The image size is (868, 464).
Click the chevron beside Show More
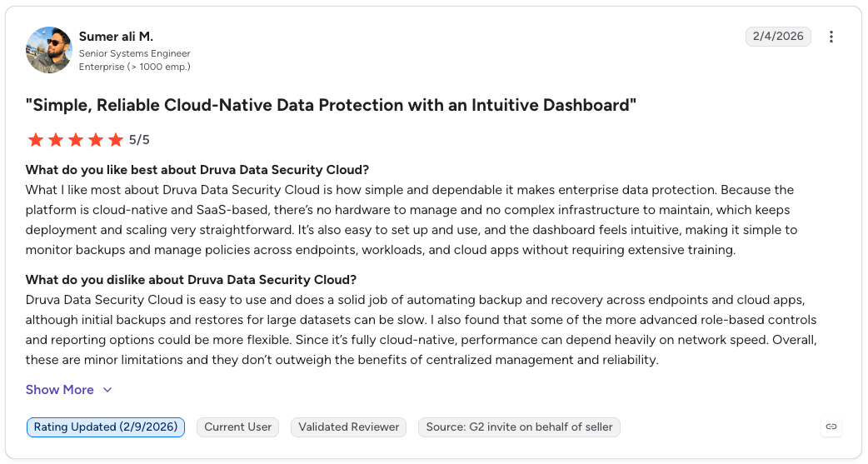(x=107, y=390)
